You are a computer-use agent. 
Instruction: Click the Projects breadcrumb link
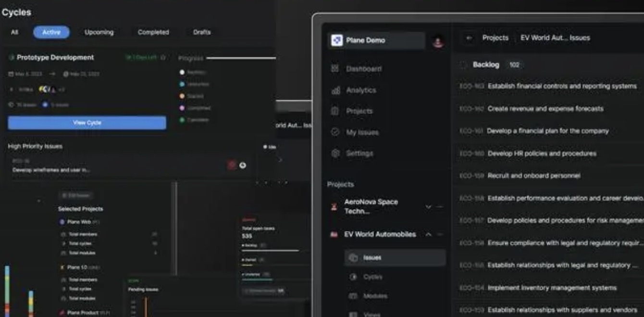click(495, 38)
